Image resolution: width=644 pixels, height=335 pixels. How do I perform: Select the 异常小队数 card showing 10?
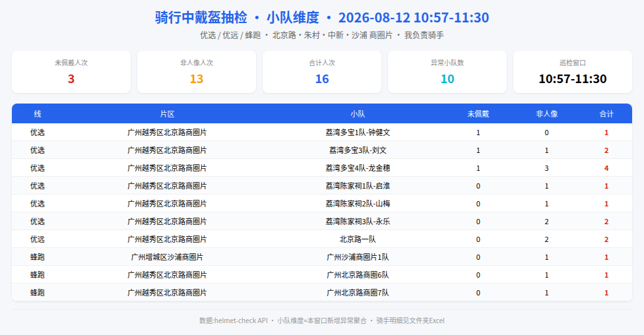coord(447,72)
